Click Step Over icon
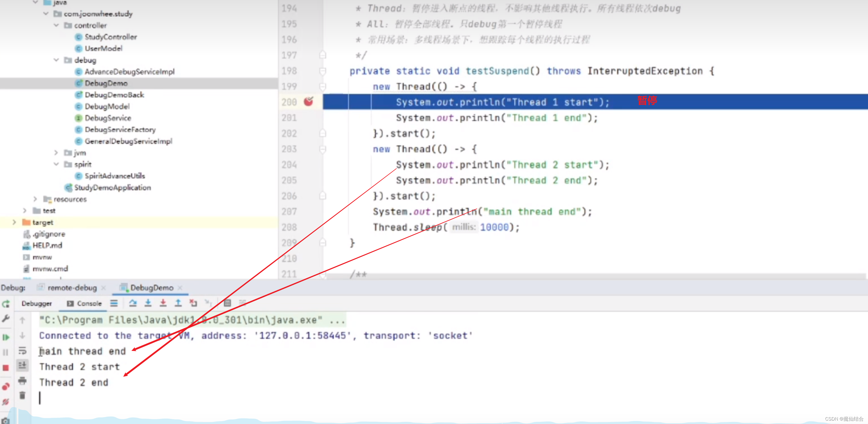868x424 pixels. click(x=133, y=303)
